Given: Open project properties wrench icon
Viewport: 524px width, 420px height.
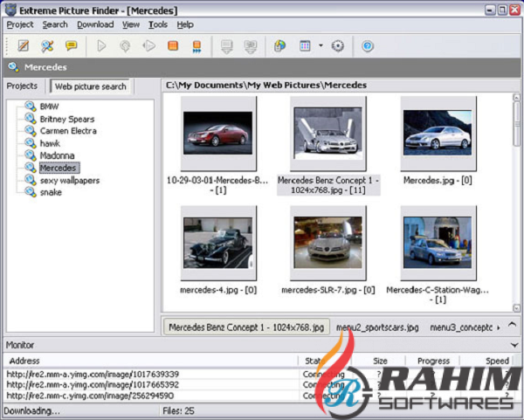Looking at the screenshot, I should click(x=47, y=46).
